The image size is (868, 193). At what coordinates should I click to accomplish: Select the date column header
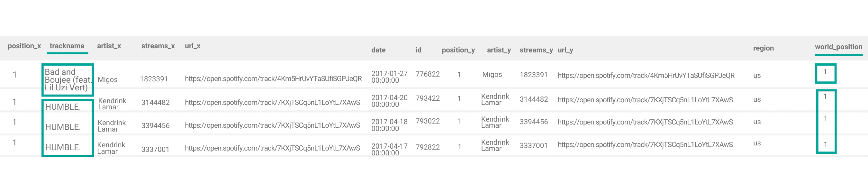(378, 50)
